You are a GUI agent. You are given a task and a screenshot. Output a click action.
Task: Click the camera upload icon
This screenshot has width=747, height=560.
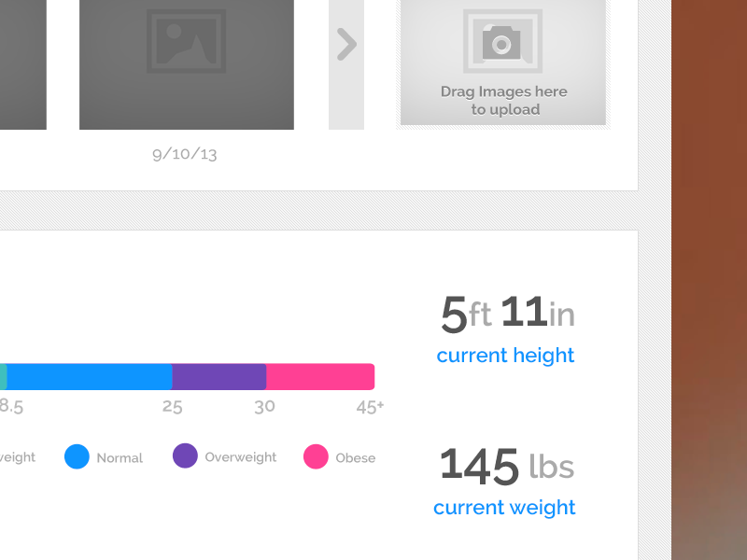pos(503,44)
